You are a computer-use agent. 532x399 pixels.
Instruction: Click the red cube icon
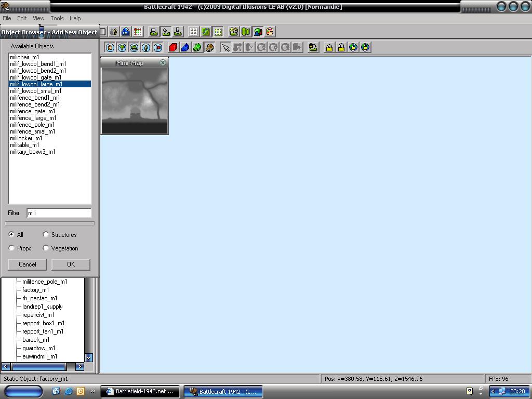click(174, 47)
